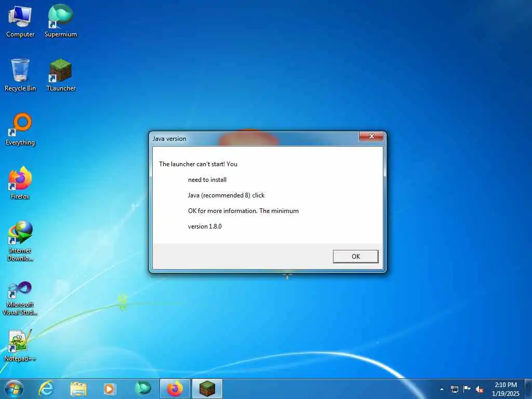The width and height of the screenshot is (532, 399).
Task: Close the Java version dialog
Action: click(x=371, y=137)
